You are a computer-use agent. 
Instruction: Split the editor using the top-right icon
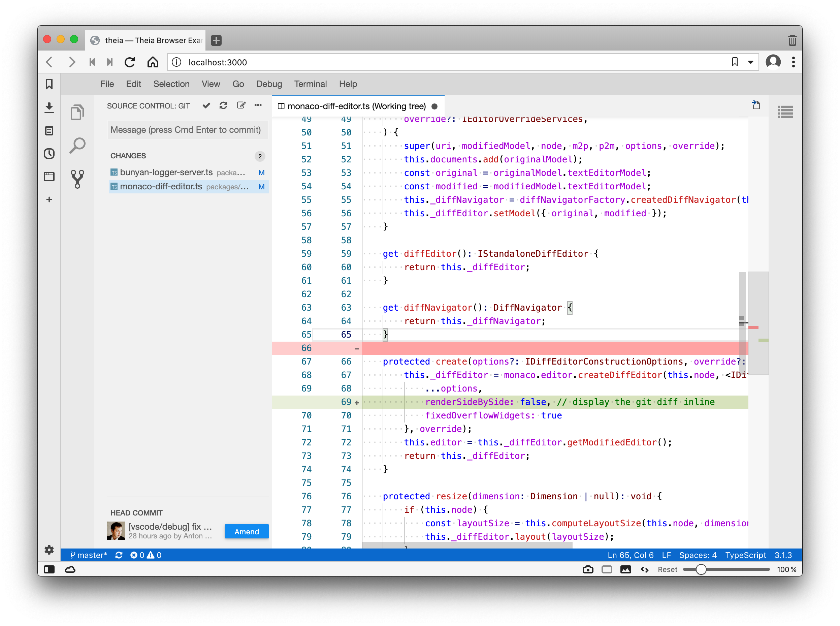coord(756,105)
